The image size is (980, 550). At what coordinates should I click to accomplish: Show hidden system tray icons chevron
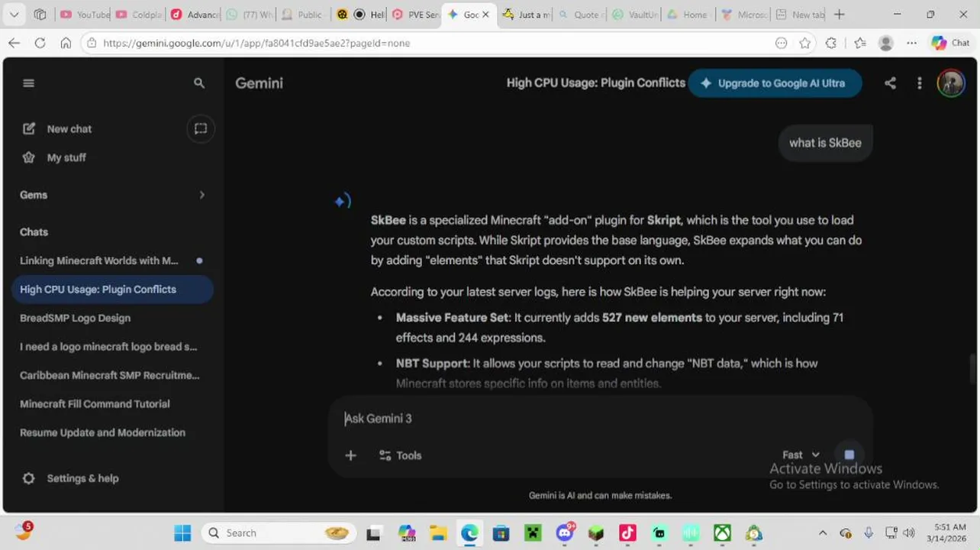(822, 533)
